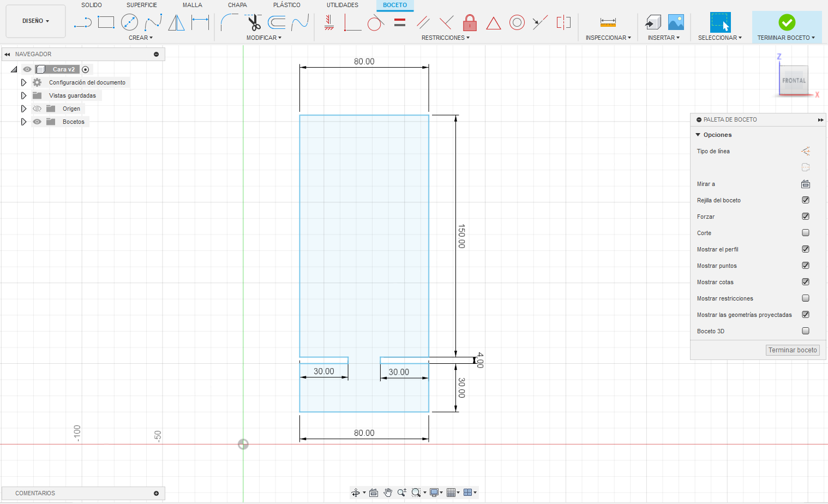Expand Configuración del documento tree node
This screenshot has width=828, height=504.
23,82
